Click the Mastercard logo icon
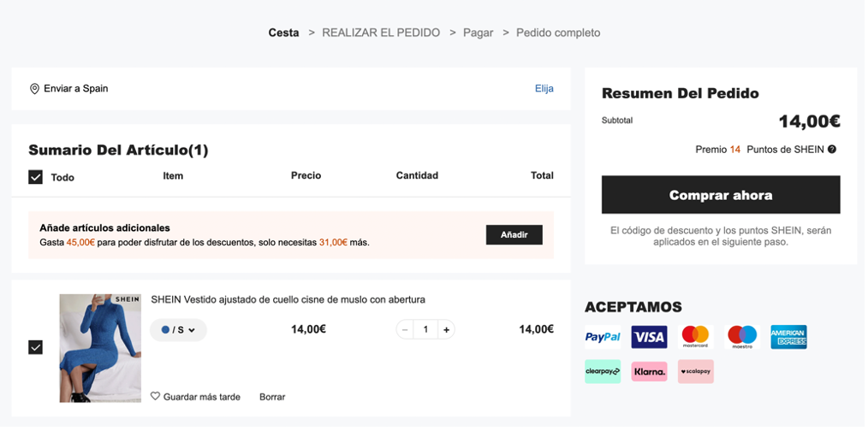Image resolution: width=868 pixels, height=431 pixels. pos(695,337)
